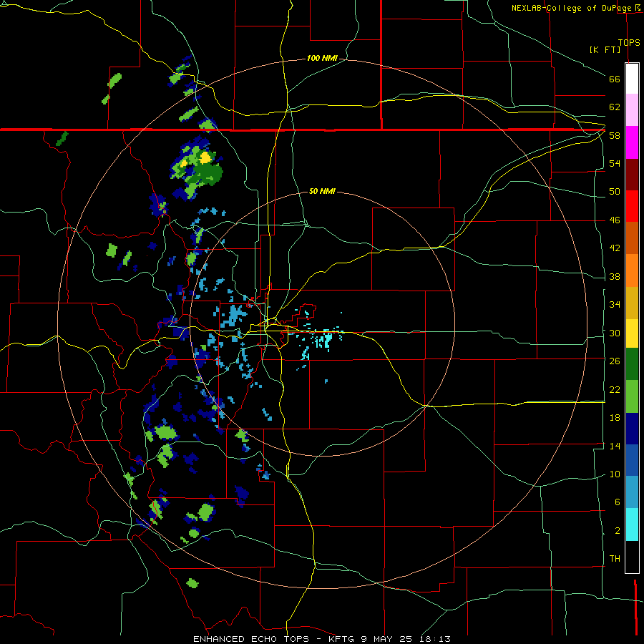Click the light pink legend swatch
The image size is (644, 644).
click(x=632, y=110)
